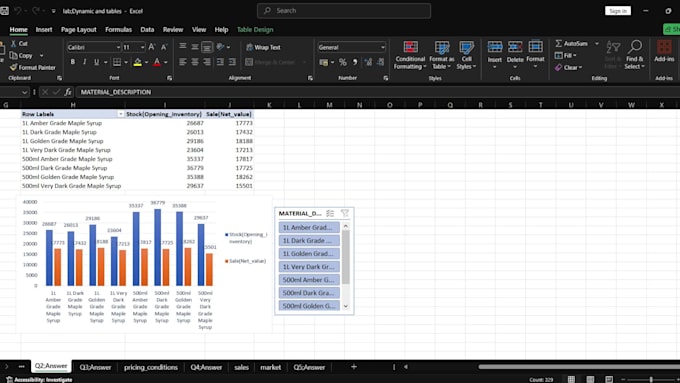This screenshot has width=680, height=383.
Task: Click the formula bar input
Action: (377, 92)
